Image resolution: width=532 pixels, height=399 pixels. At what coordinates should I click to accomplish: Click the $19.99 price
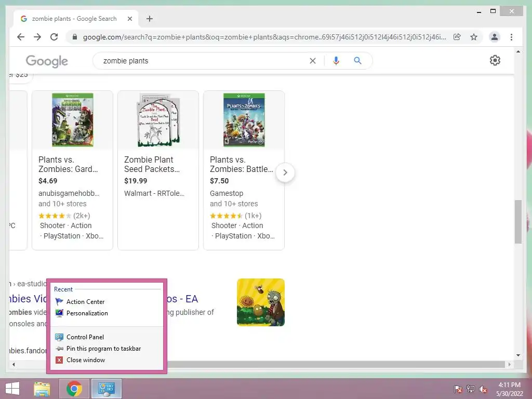(x=136, y=181)
